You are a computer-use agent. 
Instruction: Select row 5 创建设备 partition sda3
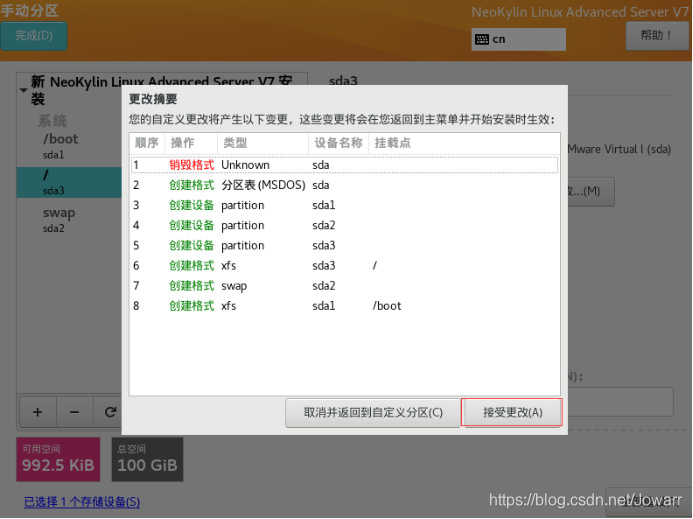pyautogui.click(x=344, y=245)
